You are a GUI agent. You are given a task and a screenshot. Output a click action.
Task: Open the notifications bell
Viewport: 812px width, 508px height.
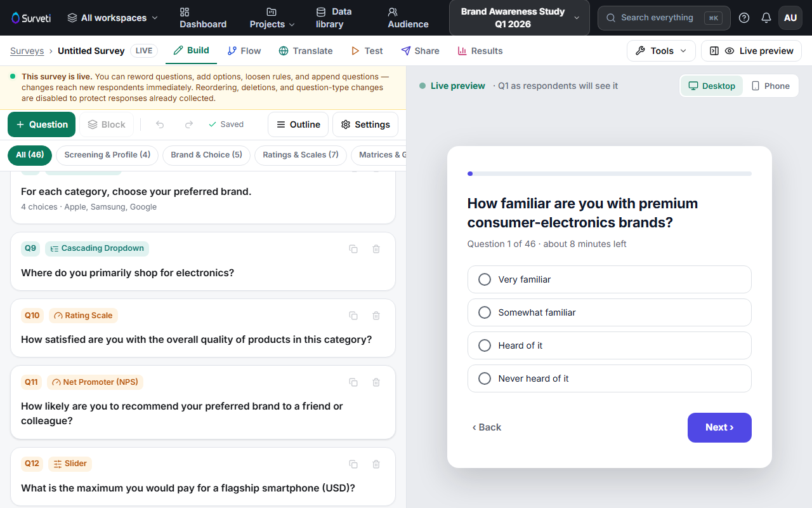click(x=766, y=18)
